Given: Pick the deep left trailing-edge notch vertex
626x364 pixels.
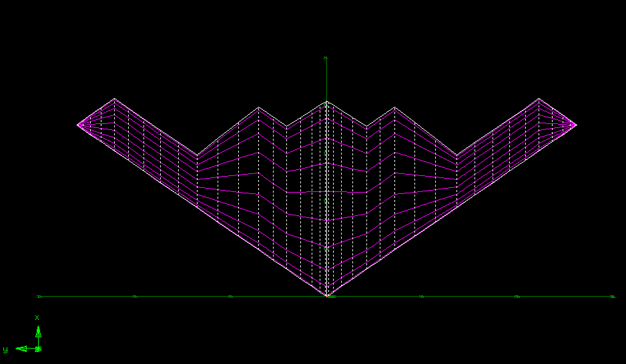Looking at the screenshot, I should (x=197, y=156).
